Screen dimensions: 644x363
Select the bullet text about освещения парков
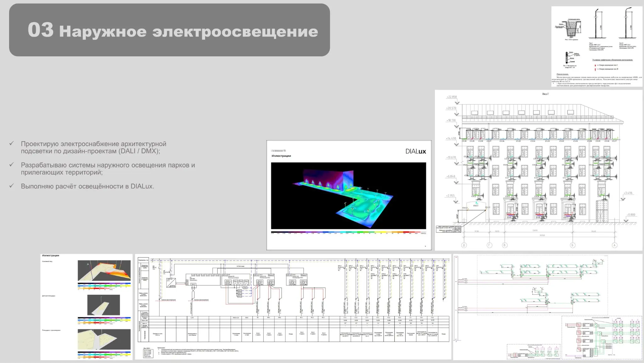108,168
